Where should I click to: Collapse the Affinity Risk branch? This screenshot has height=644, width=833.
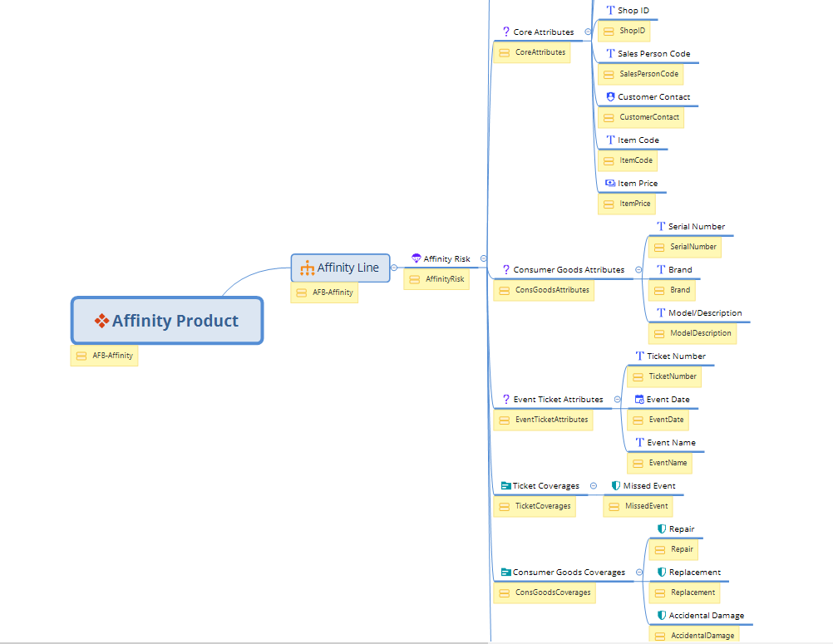click(484, 259)
